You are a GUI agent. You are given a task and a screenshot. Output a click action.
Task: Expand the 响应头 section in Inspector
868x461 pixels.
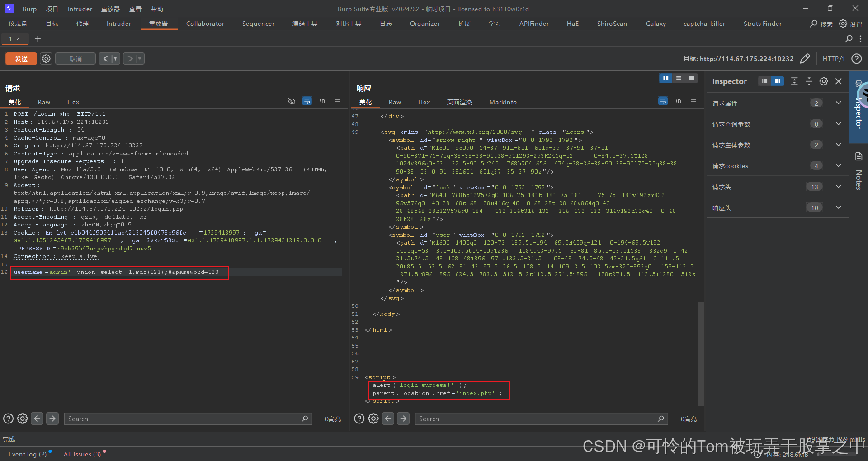(838, 207)
